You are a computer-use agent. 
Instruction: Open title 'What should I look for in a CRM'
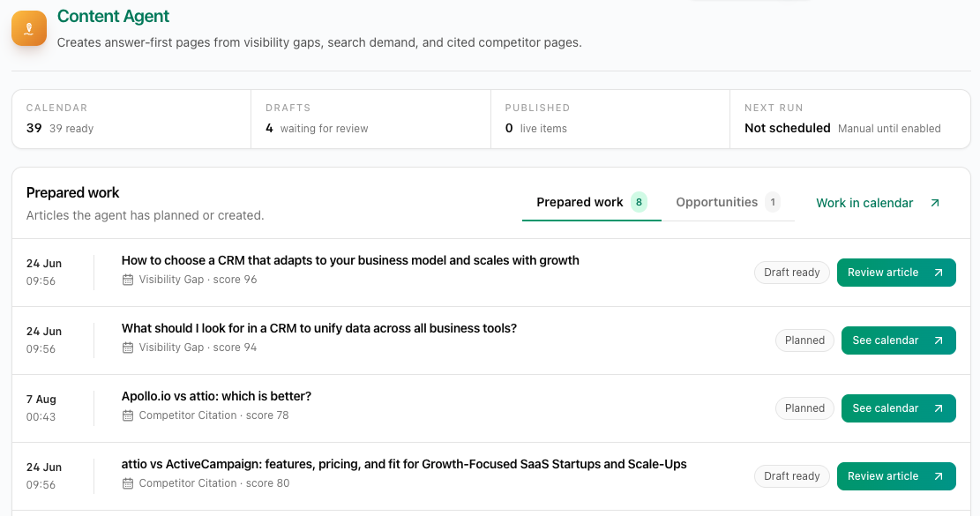click(x=319, y=329)
